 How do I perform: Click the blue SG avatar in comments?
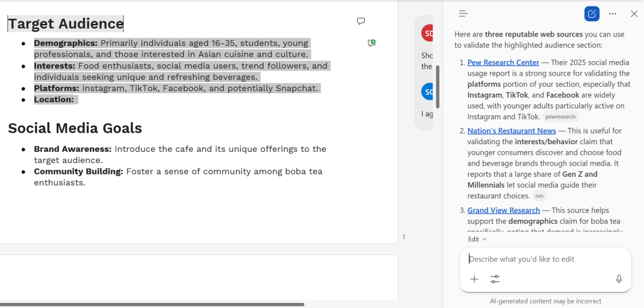(x=427, y=92)
